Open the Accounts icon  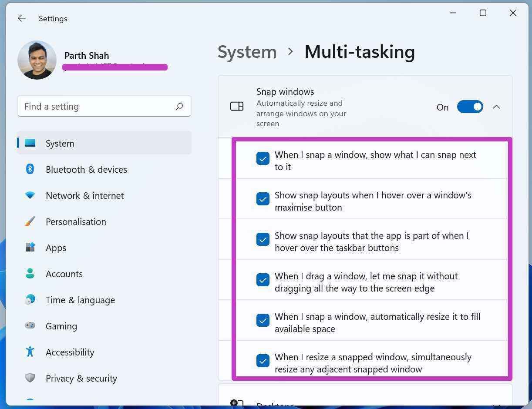[30, 274]
